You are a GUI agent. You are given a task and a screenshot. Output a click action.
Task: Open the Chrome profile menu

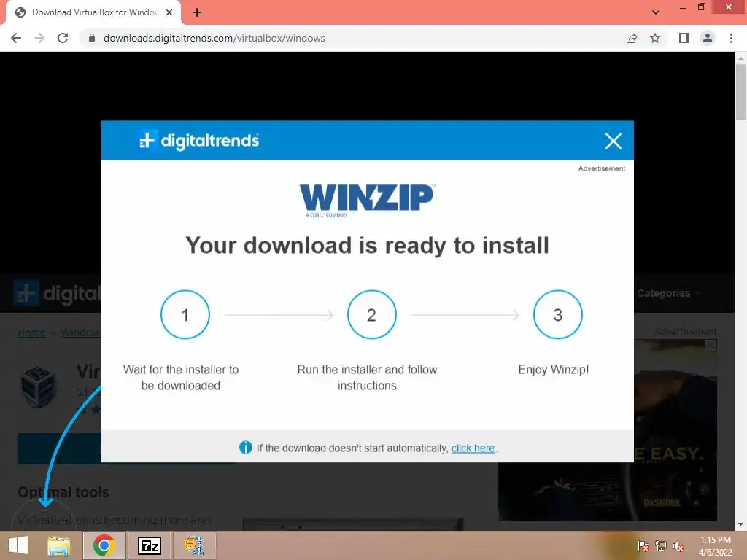click(x=708, y=38)
